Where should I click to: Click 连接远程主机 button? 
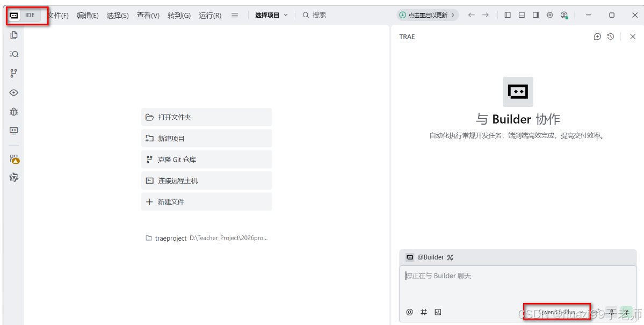point(207,181)
